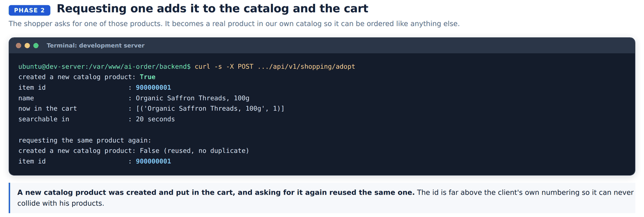Click the second item id 900000001

pos(153,161)
